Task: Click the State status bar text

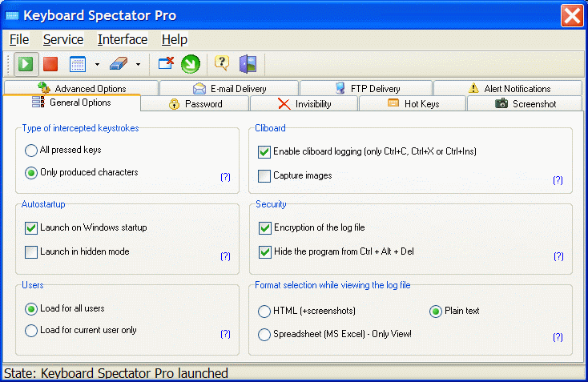Action: click(x=116, y=373)
